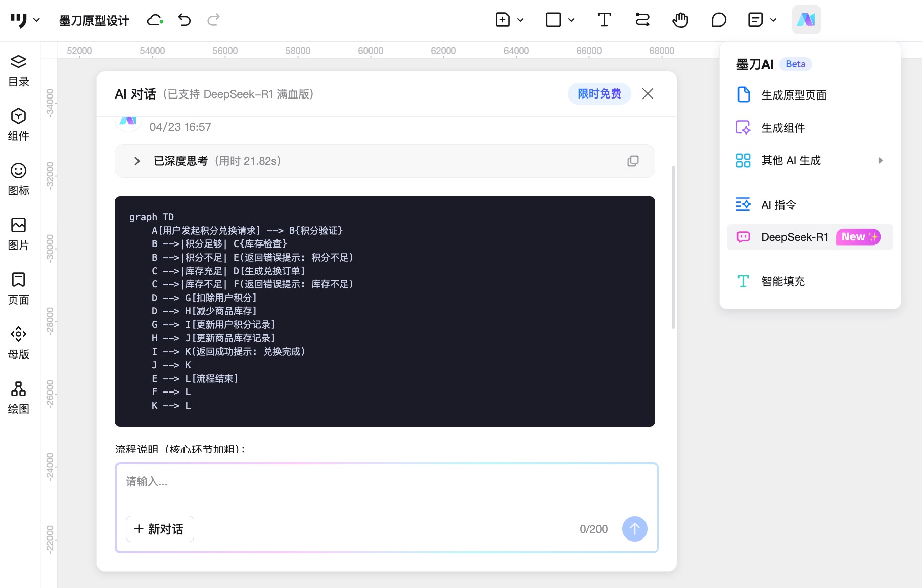This screenshot has height=588, width=922.
Task: Choose 生成组件 from AI menu
Action: 810,128
